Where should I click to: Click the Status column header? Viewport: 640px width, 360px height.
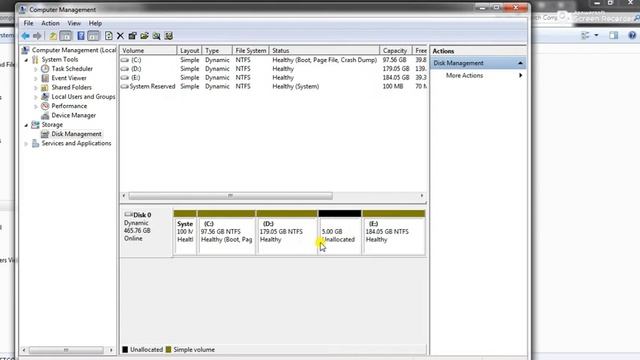pos(324,51)
